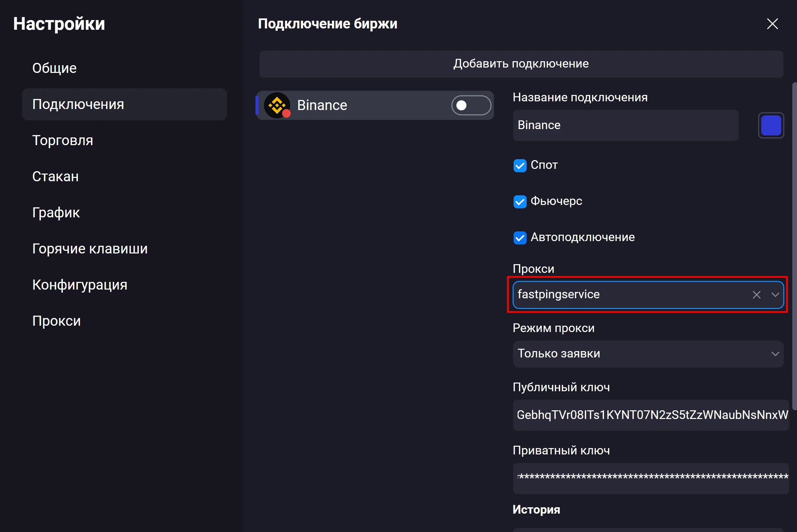Disable the Автоподключение checkbox
The width and height of the screenshot is (797, 532).
point(520,237)
